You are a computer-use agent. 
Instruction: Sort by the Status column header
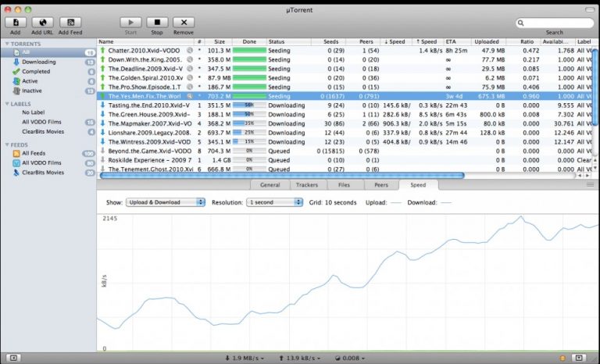(289, 41)
